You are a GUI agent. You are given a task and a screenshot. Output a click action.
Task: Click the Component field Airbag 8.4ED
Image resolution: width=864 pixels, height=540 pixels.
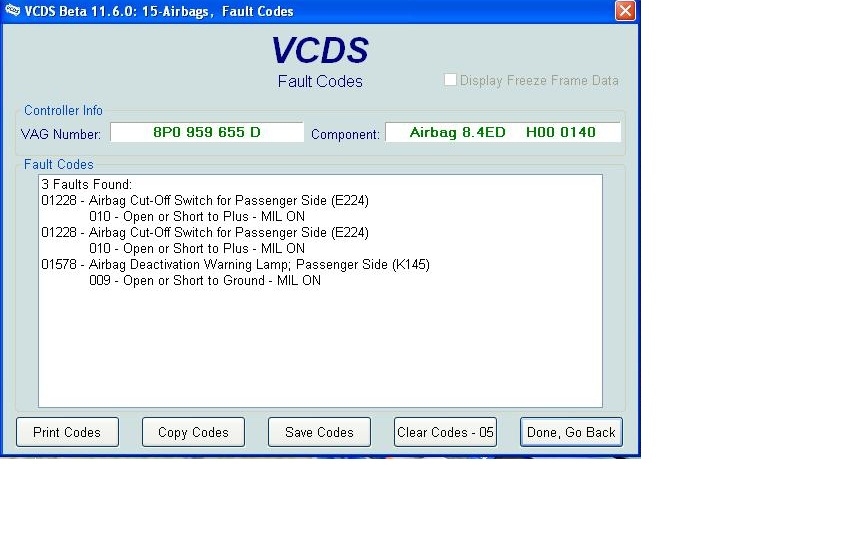[503, 132]
